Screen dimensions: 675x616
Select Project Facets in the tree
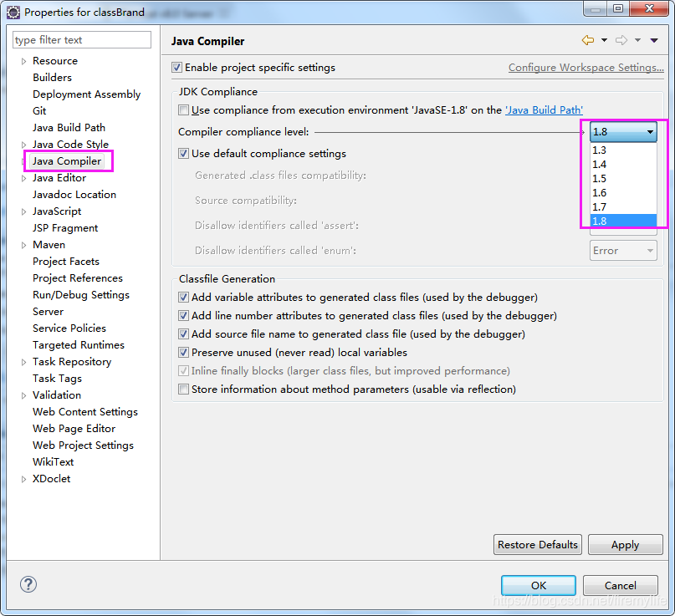tap(66, 262)
